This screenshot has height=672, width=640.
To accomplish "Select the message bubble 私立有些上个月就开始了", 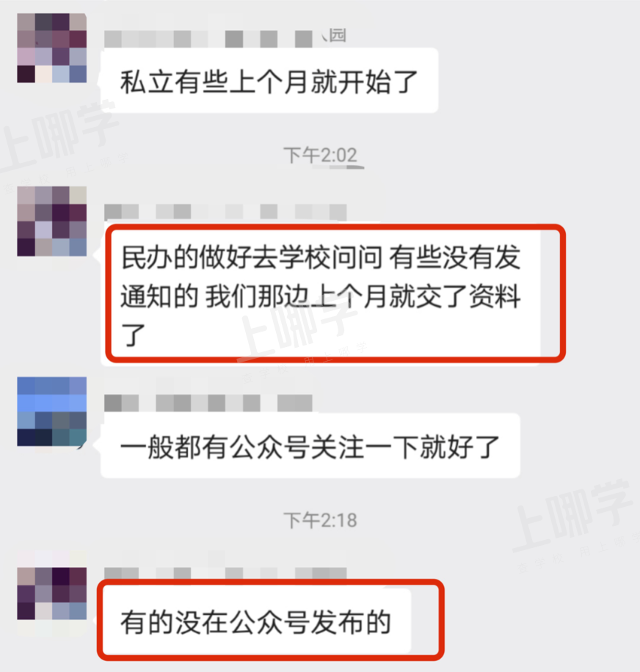I will (x=269, y=81).
